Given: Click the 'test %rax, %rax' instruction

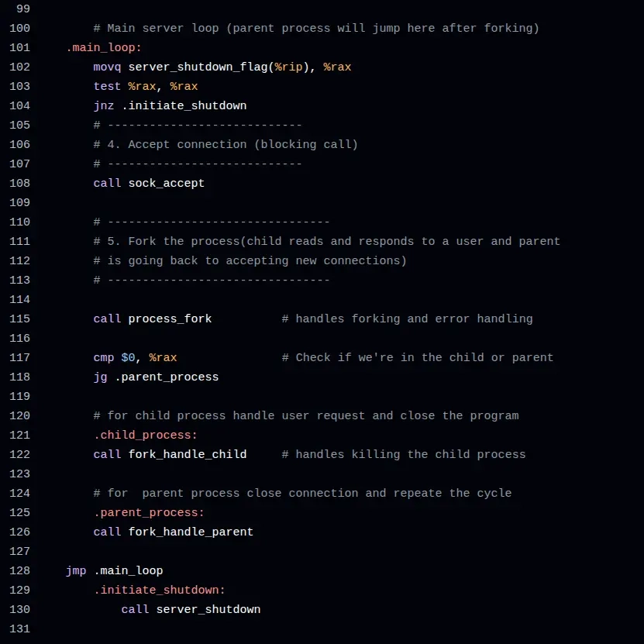Looking at the screenshot, I should click(146, 86).
